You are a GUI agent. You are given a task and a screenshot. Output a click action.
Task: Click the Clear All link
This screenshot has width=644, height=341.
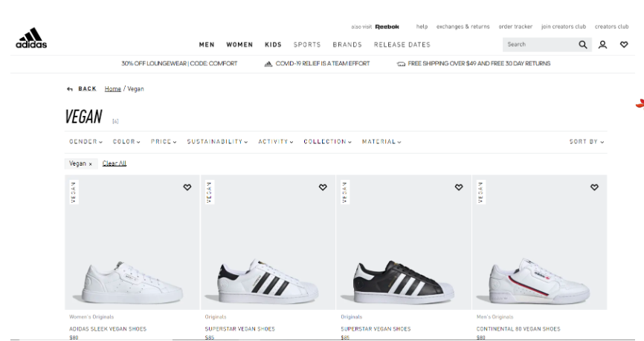click(115, 163)
